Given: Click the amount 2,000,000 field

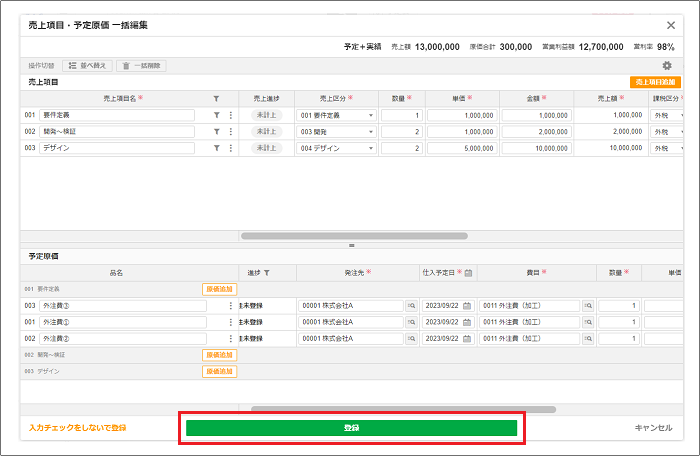Looking at the screenshot, I should [537, 132].
